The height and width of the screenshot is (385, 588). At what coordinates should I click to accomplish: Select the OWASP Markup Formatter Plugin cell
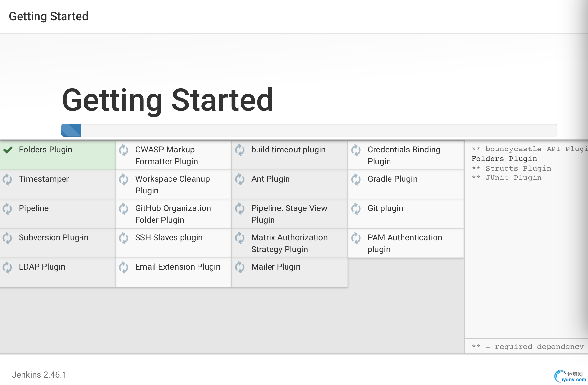click(173, 155)
